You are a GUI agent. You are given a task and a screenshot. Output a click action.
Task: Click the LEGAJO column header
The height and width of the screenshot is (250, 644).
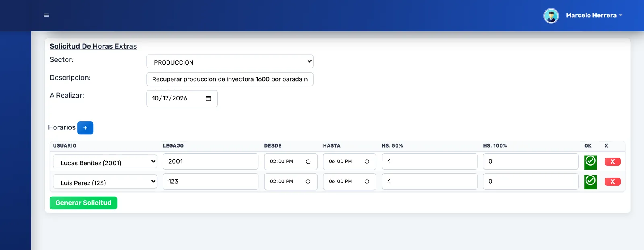click(x=173, y=146)
